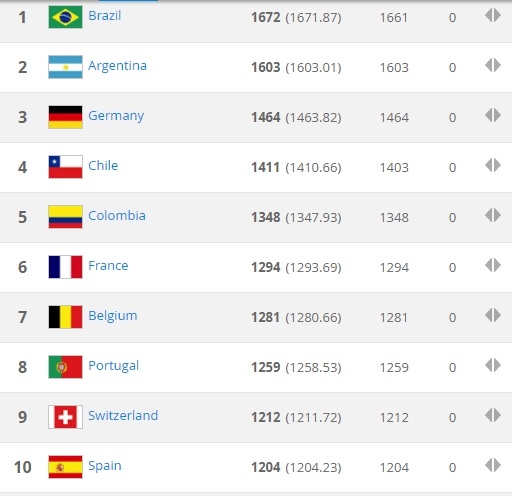This screenshot has width=512, height=496.
Task: Click movement arrows in Colombia row
Action: [x=493, y=215]
